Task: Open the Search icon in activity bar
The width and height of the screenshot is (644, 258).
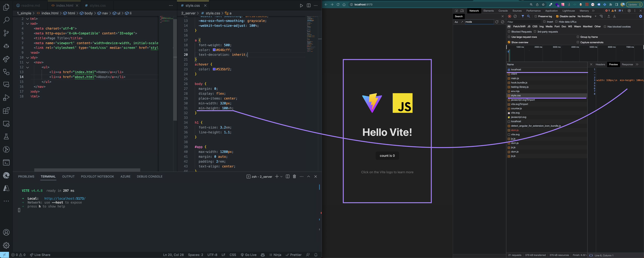Action: coord(6,20)
